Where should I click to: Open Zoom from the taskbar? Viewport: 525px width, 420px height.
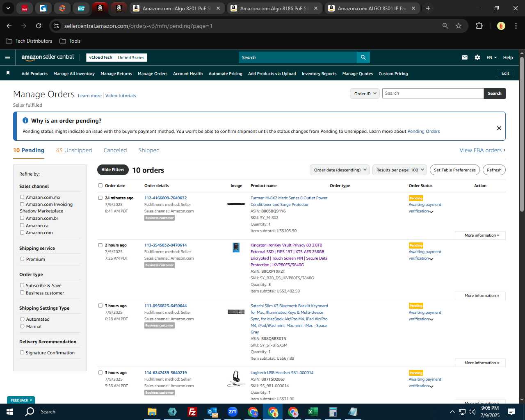pyautogui.click(x=233, y=412)
